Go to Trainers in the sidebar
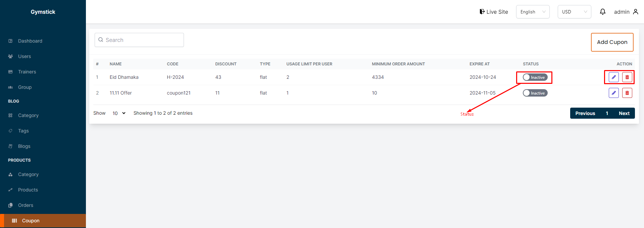This screenshot has width=644, height=228. coord(27,72)
